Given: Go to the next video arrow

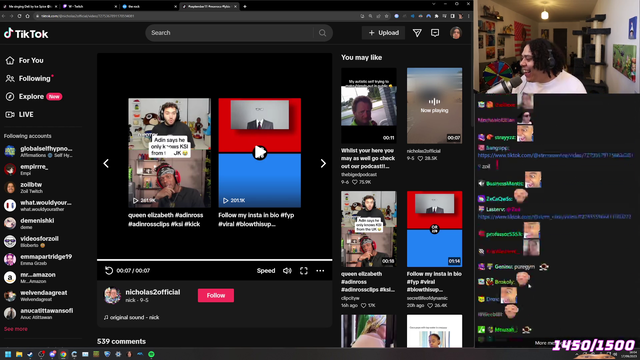Looking at the screenshot, I should (323, 163).
